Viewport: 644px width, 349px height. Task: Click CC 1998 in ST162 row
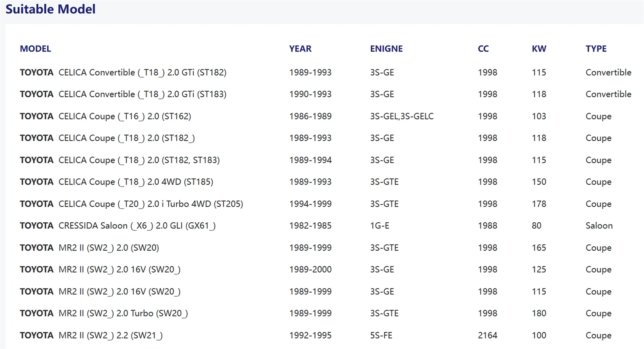487,116
